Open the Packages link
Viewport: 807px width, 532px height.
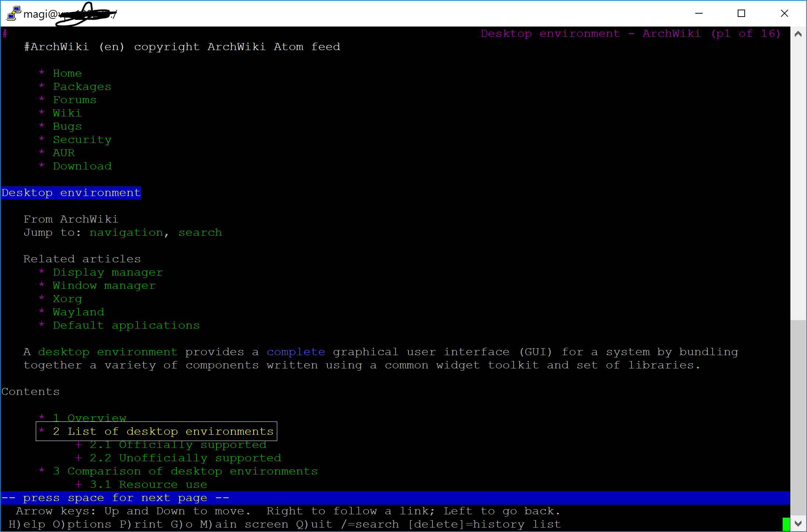82,87
